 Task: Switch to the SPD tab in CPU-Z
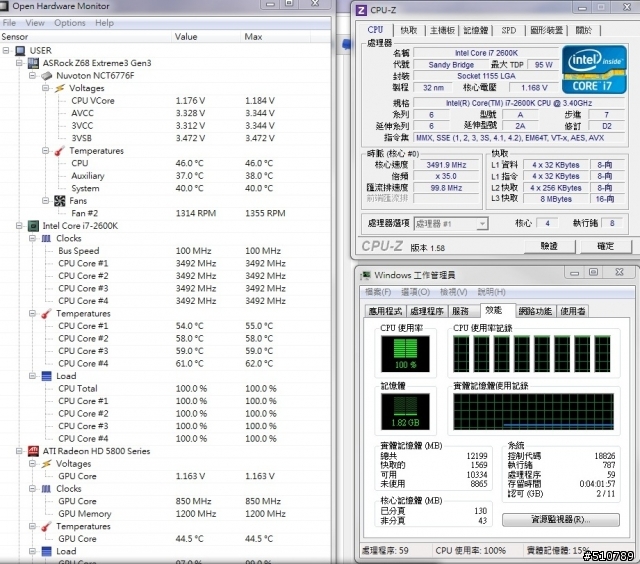coord(509,30)
